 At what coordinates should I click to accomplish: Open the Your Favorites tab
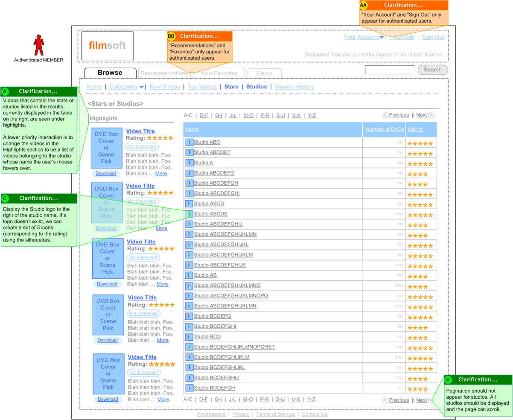tap(219, 73)
